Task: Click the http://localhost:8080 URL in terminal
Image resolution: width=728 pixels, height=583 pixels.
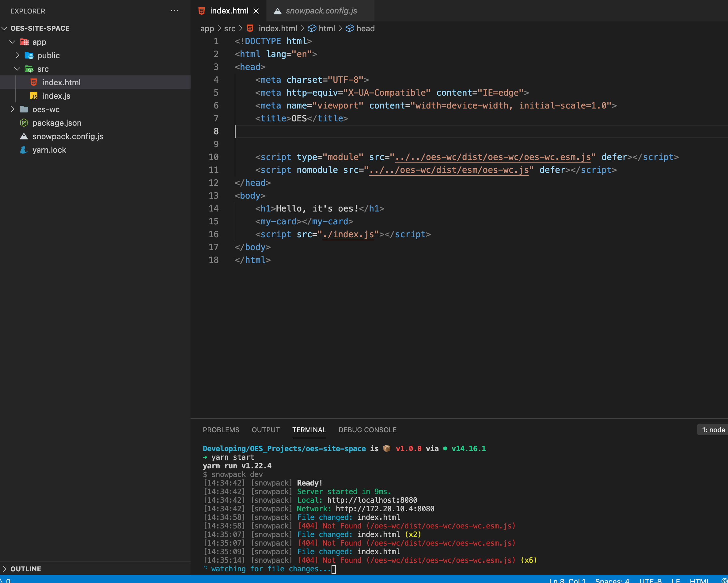Action: (372, 500)
